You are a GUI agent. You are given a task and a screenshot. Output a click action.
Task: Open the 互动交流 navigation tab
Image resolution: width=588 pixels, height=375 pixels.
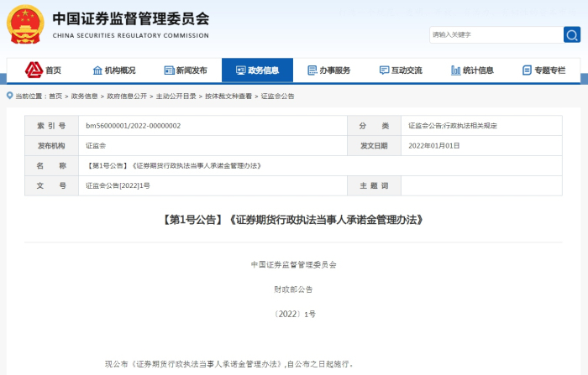click(401, 70)
